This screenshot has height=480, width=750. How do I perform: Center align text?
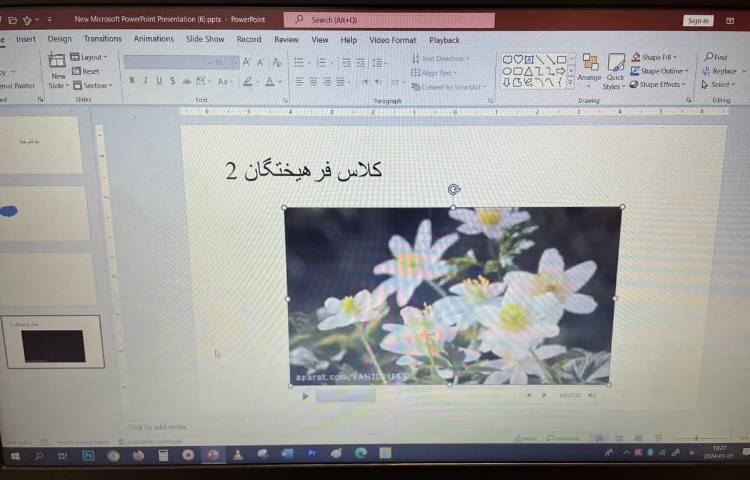pyautogui.click(x=313, y=82)
